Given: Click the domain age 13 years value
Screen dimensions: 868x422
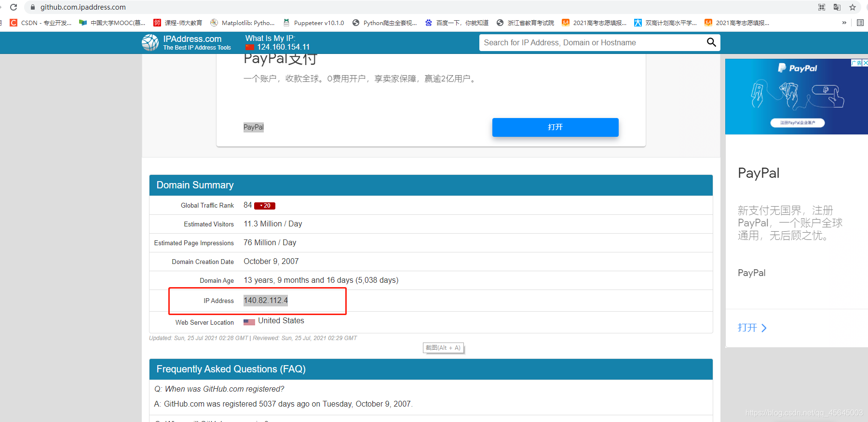Looking at the screenshot, I should click(x=321, y=280).
